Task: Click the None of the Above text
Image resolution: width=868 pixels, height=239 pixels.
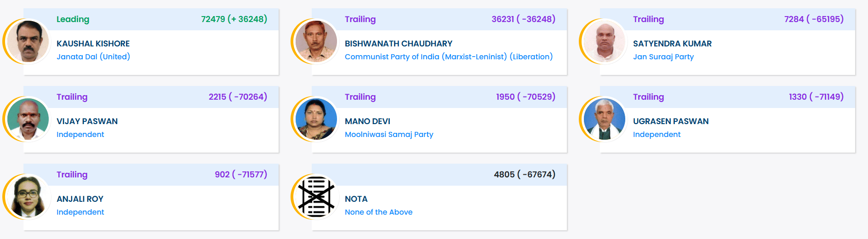Action: click(378, 212)
